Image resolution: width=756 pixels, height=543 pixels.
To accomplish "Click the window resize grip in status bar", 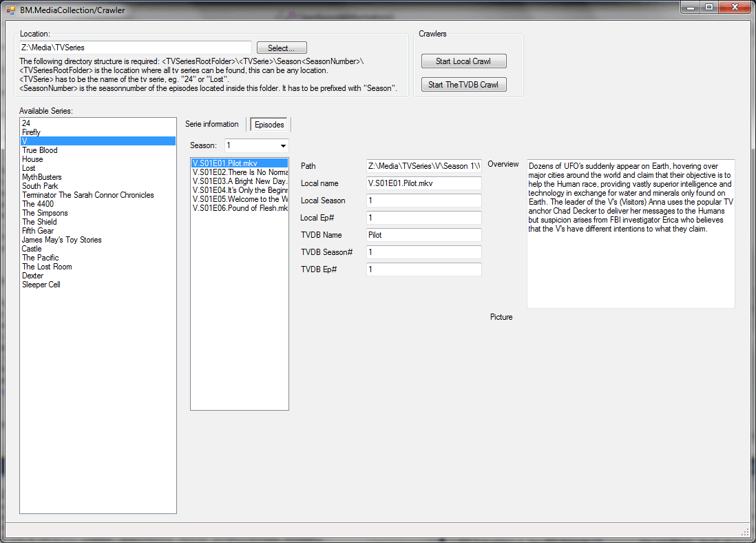I will 745,531.
